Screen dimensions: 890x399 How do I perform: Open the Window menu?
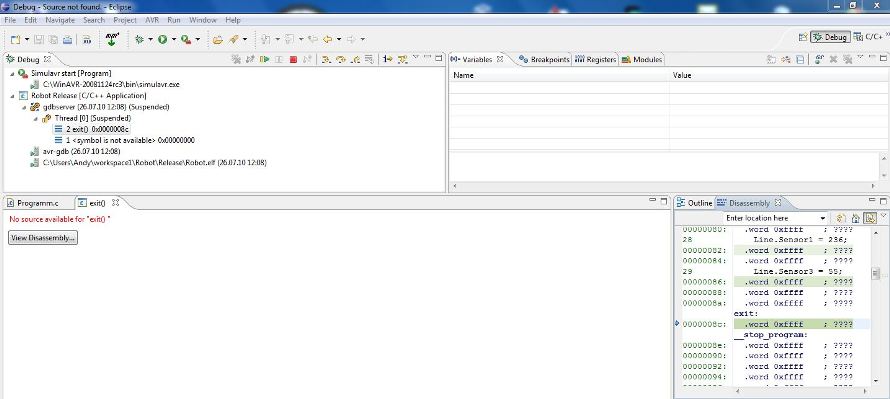203,20
